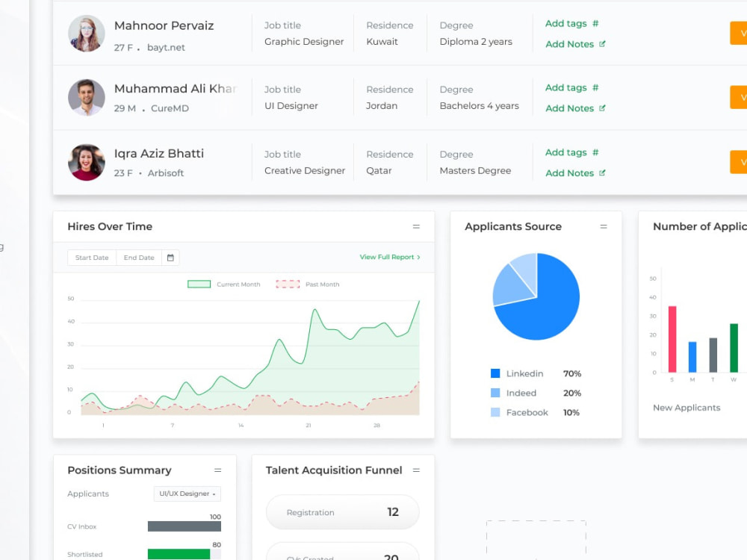
Task: Click hash icon in Iqra Aziz Bhatti row
Action: 595,152
